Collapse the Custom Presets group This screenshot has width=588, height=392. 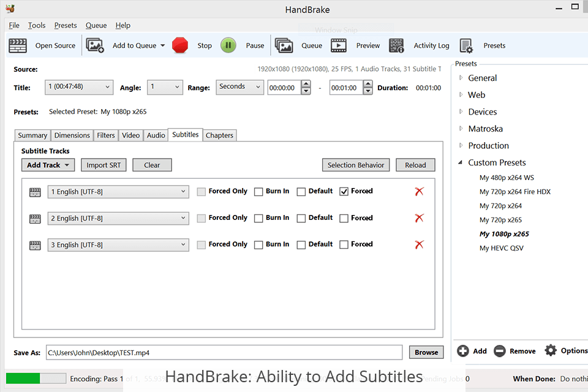click(461, 162)
